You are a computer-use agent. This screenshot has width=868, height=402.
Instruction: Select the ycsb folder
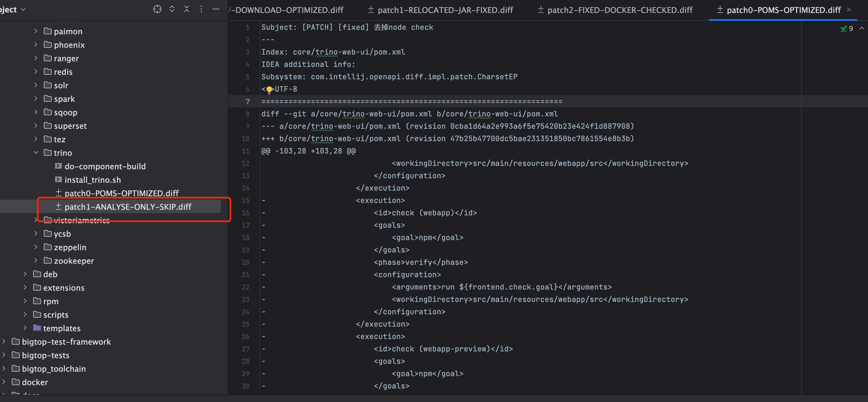tap(62, 234)
